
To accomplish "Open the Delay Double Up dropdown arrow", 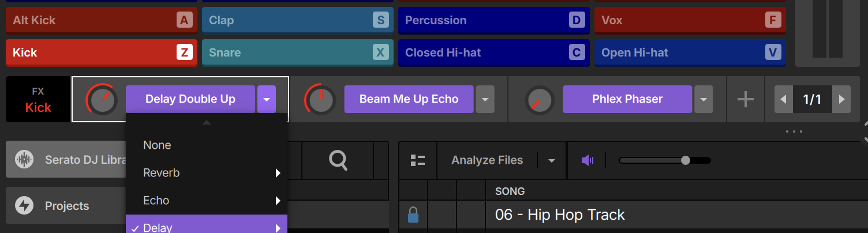I will coord(266,99).
